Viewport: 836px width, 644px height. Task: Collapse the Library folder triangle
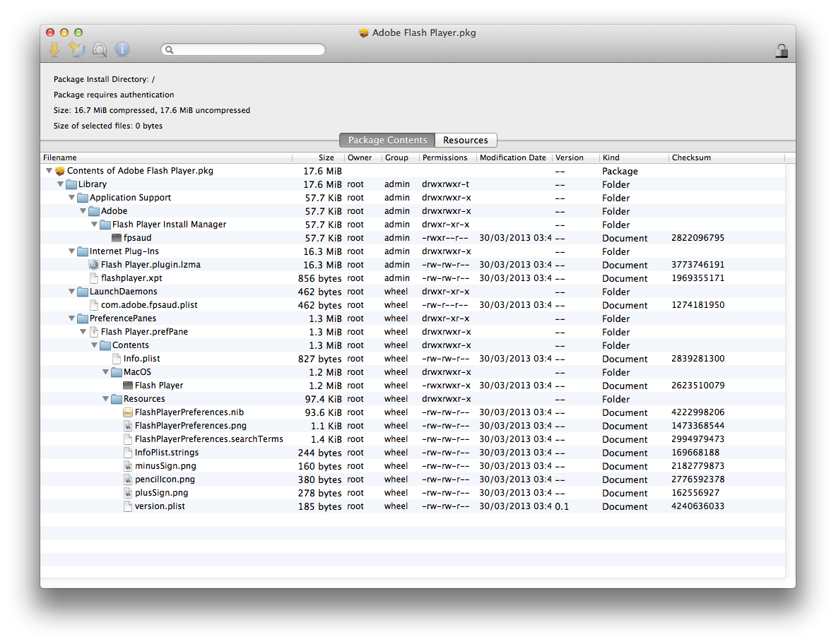60,184
